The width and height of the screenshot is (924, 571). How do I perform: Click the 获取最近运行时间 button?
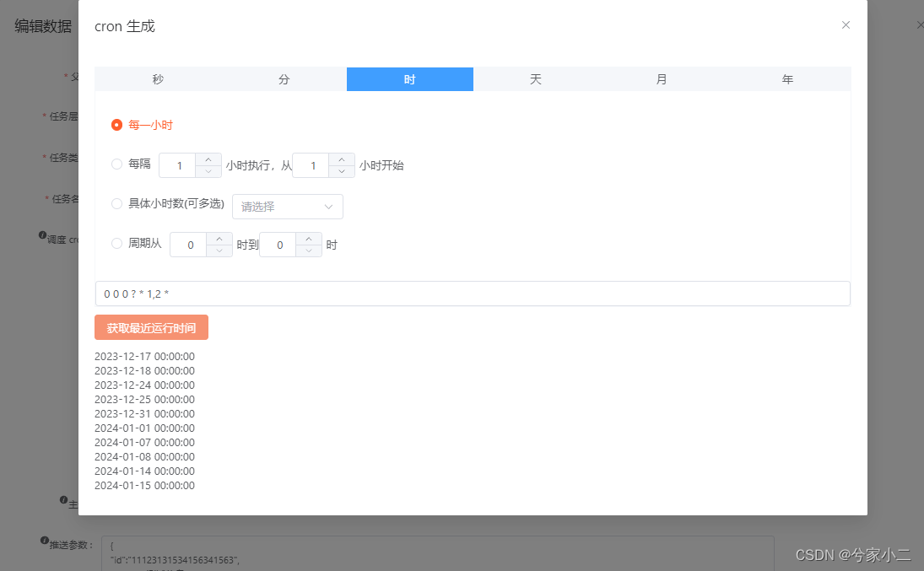tap(151, 327)
